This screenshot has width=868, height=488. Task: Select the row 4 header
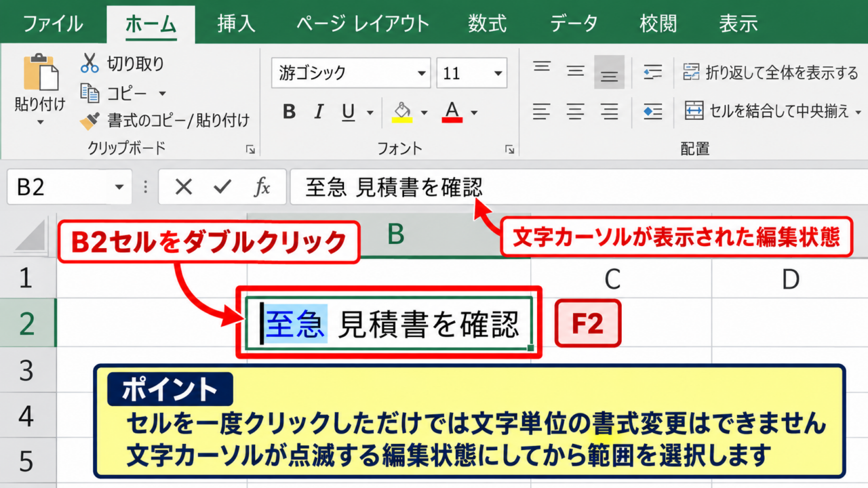tap(27, 415)
